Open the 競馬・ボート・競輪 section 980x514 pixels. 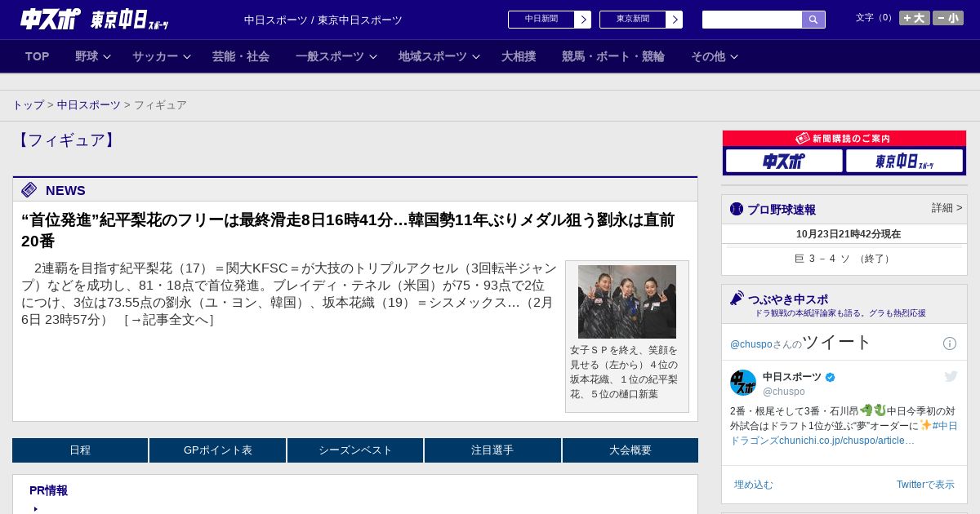(613, 56)
